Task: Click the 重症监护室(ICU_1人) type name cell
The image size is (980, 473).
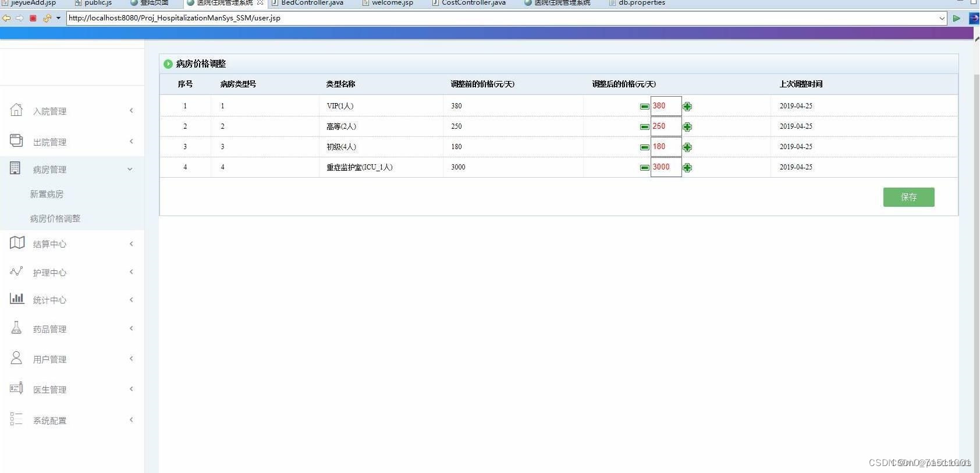Action: [x=360, y=167]
